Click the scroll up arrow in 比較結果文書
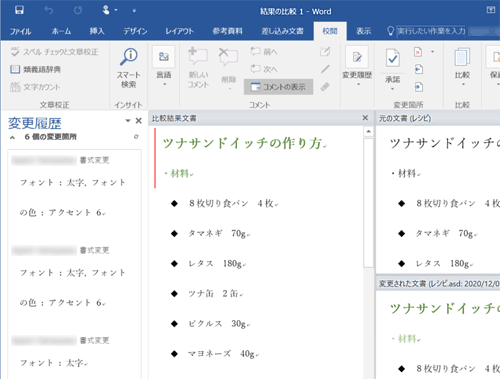Viewport: 500px width, 379px height. point(368,131)
